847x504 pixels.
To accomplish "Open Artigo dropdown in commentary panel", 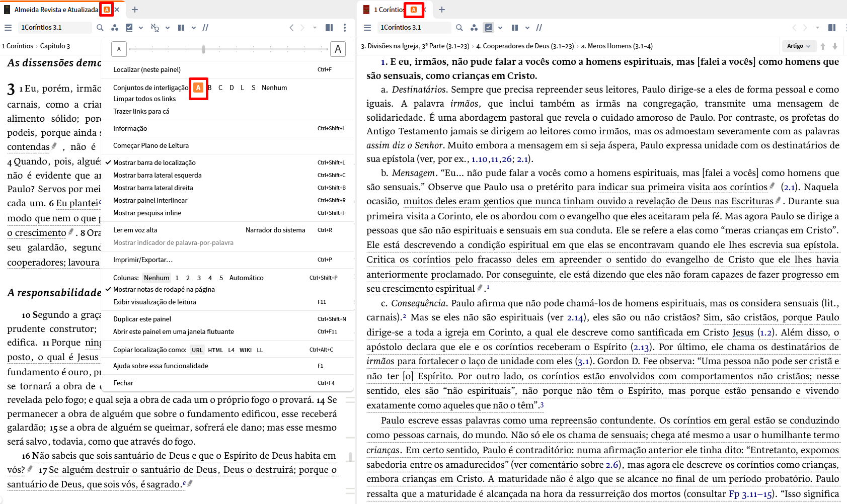I will [x=799, y=46].
